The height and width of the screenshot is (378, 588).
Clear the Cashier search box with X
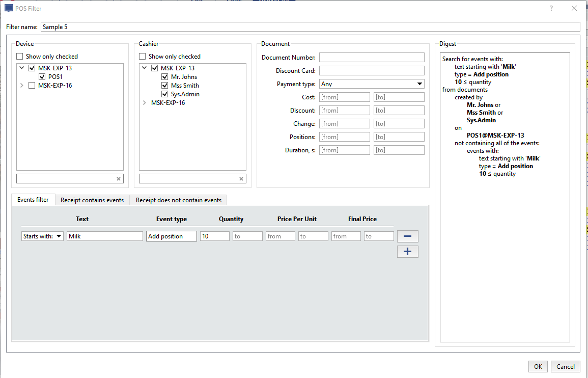pos(241,179)
